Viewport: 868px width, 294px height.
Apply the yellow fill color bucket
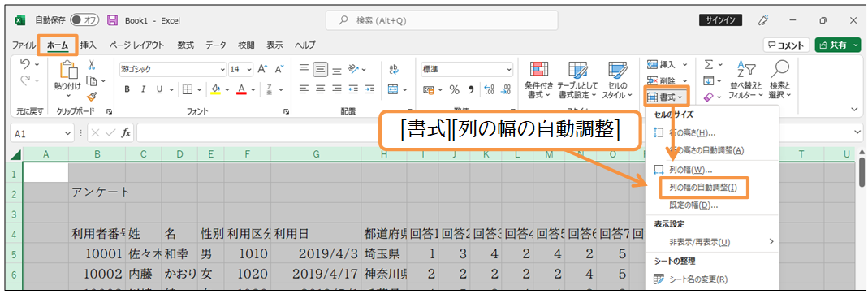216,89
